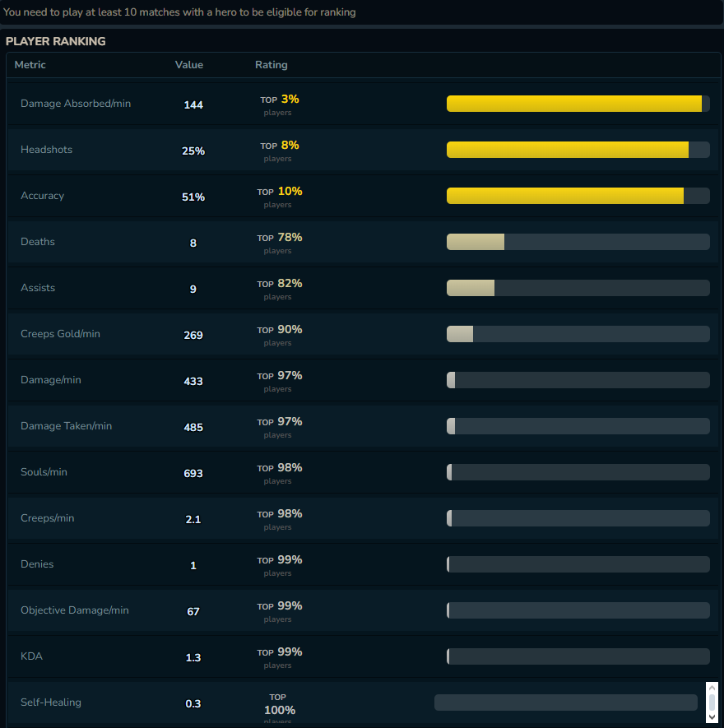Click the ranking eligibility notice banner
The height and width of the screenshot is (728, 724).
179,12
